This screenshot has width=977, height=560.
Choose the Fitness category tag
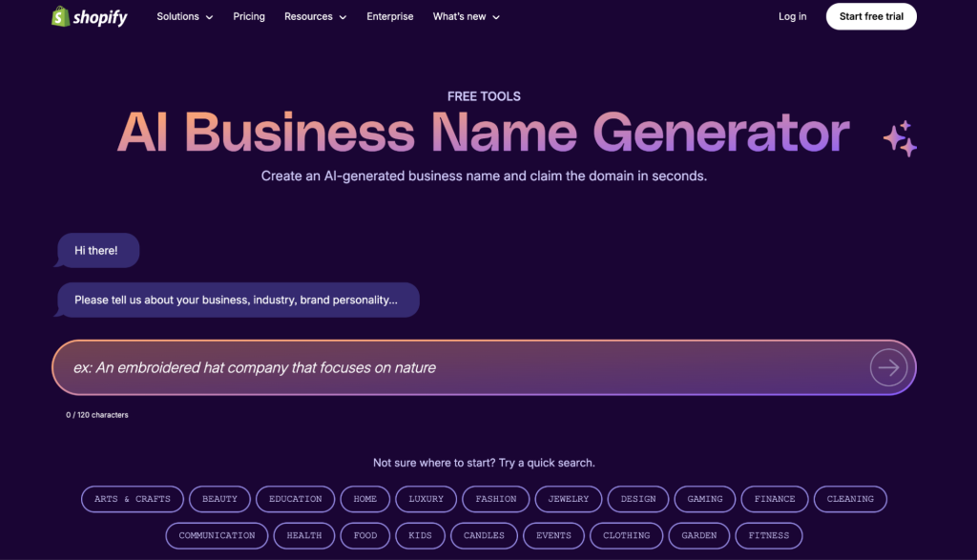point(769,536)
